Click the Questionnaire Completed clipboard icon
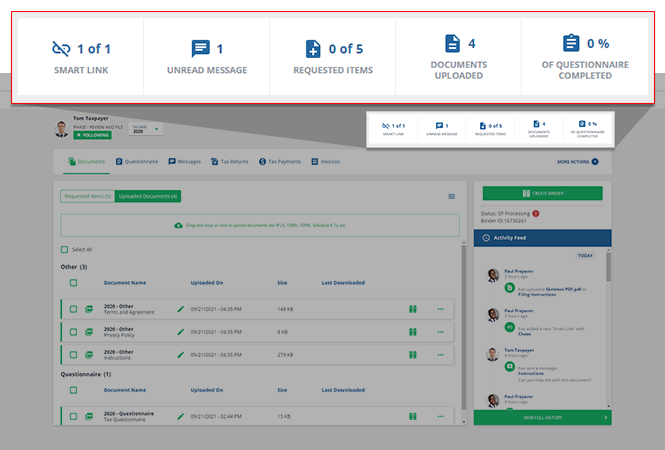The width and height of the screenshot is (665, 450). tap(571, 43)
